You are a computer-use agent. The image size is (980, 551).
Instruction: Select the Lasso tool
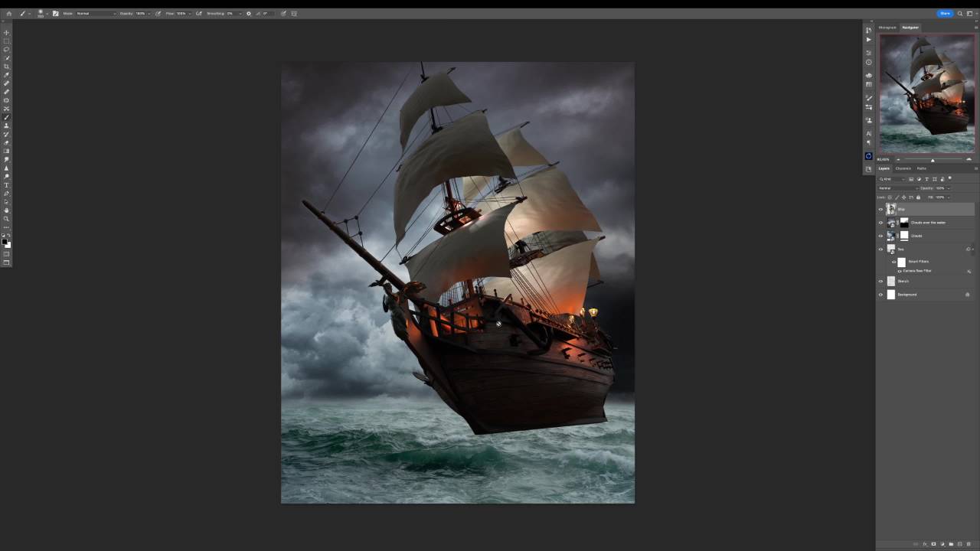click(7, 50)
